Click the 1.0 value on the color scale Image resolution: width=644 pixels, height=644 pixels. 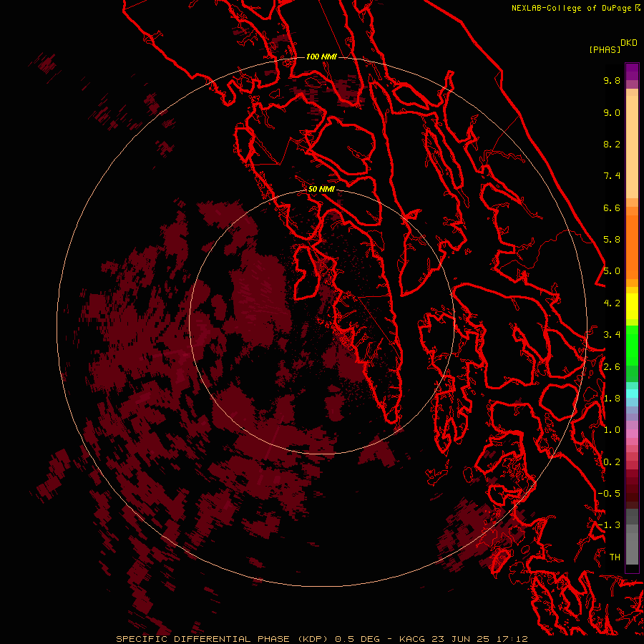point(612,430)
